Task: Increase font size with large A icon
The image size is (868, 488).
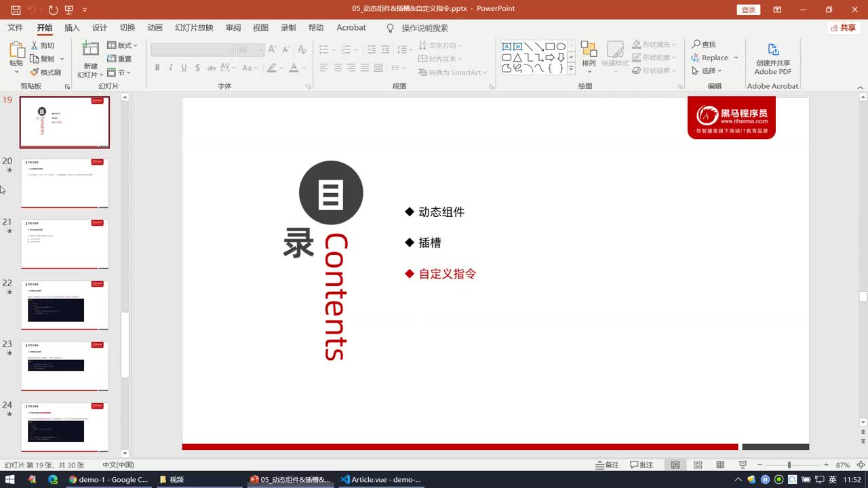Action: [x=271, y=49]
